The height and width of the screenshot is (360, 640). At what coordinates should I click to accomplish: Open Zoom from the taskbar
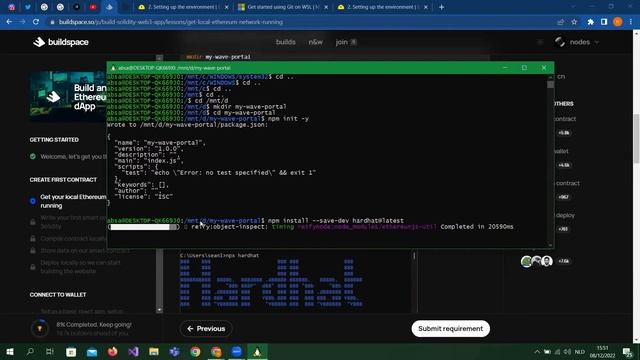click(237, 352)
